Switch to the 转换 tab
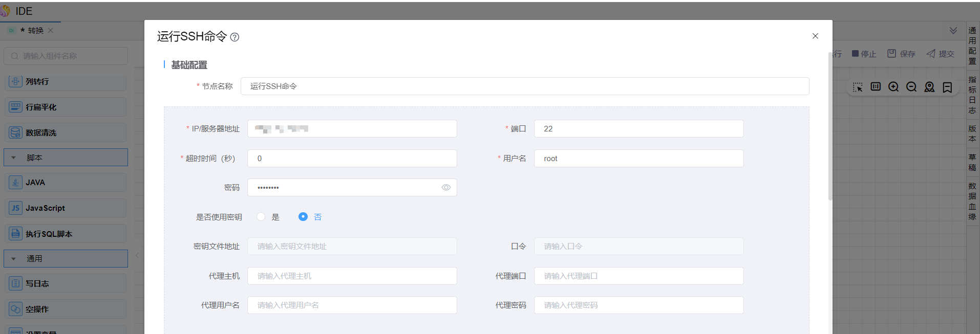 pos(35,31)
